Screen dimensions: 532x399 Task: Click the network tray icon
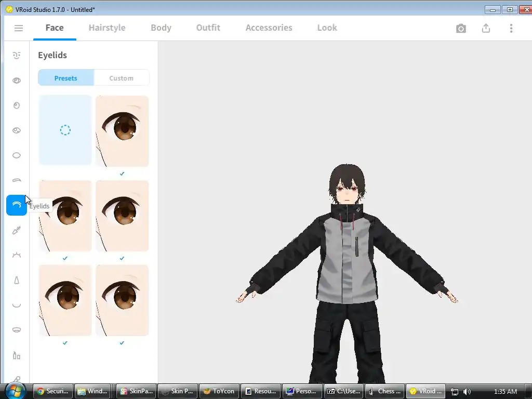(x=454, y=392)
